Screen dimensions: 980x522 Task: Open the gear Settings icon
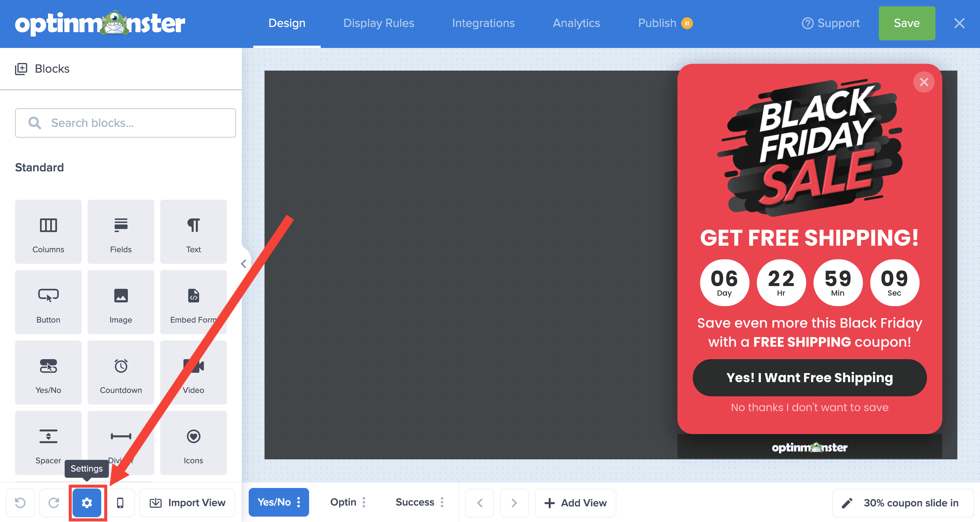(87, 503)
